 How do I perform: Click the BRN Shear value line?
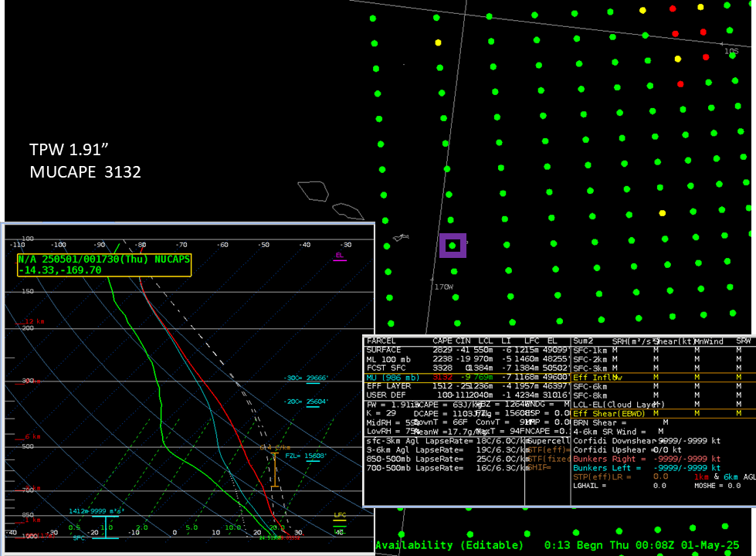point(621,422)
